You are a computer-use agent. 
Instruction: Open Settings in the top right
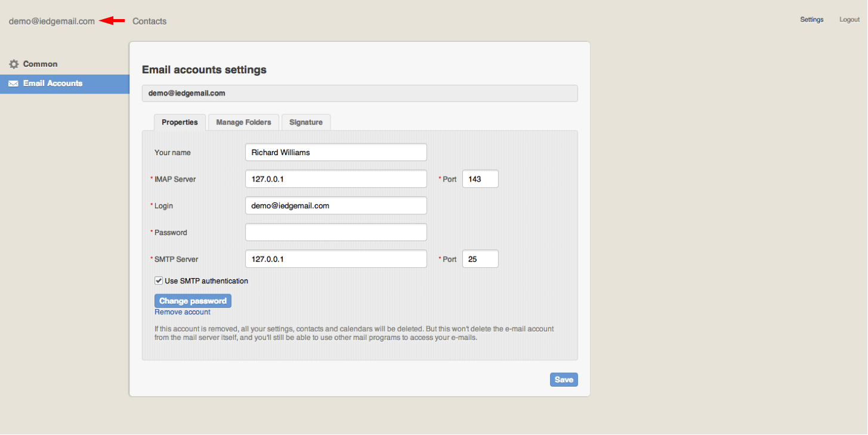coord(811,20)
